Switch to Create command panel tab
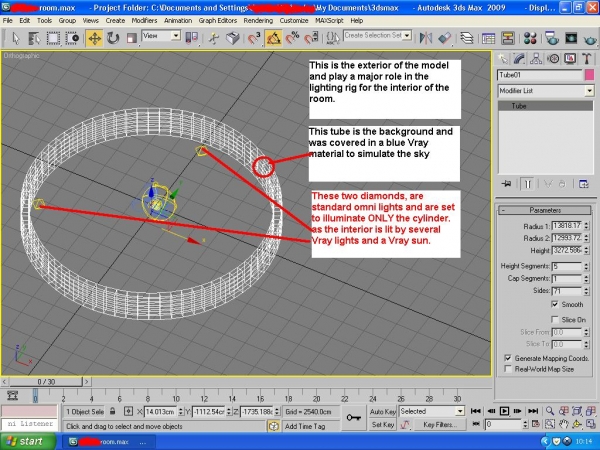Screen dimensions: 600x450 tap(502, 59)
